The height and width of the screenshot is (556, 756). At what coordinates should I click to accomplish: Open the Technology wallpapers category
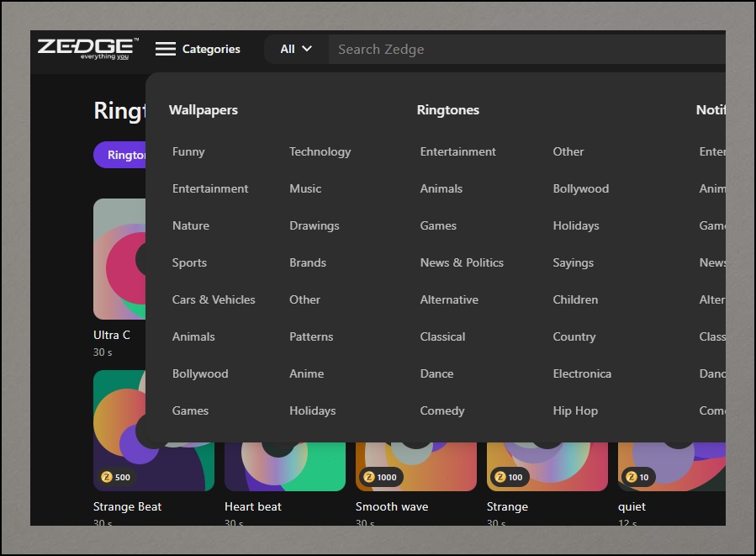point(320,152)
